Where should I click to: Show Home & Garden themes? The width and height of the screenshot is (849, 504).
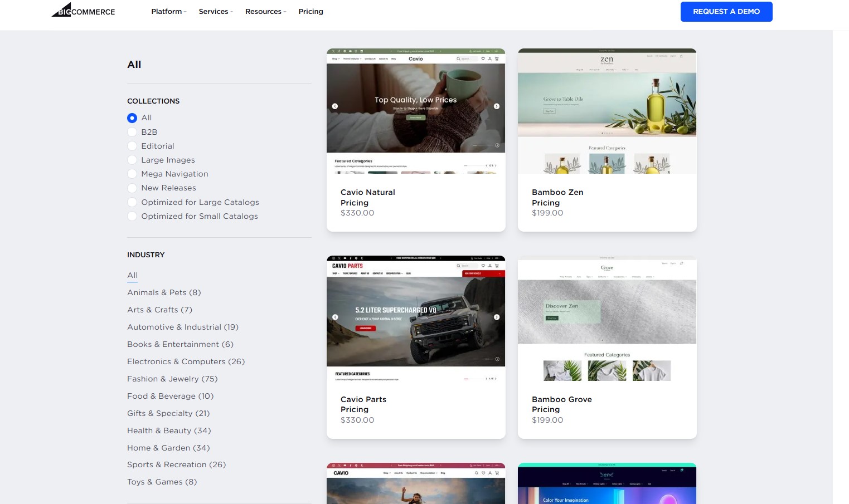click(x=168, y=448)
